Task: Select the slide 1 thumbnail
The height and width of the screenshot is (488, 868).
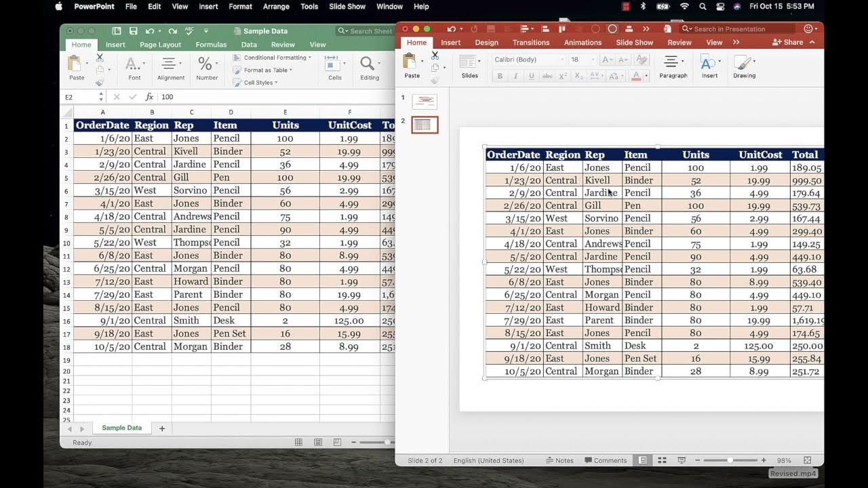Action: (x=425, y=102)
